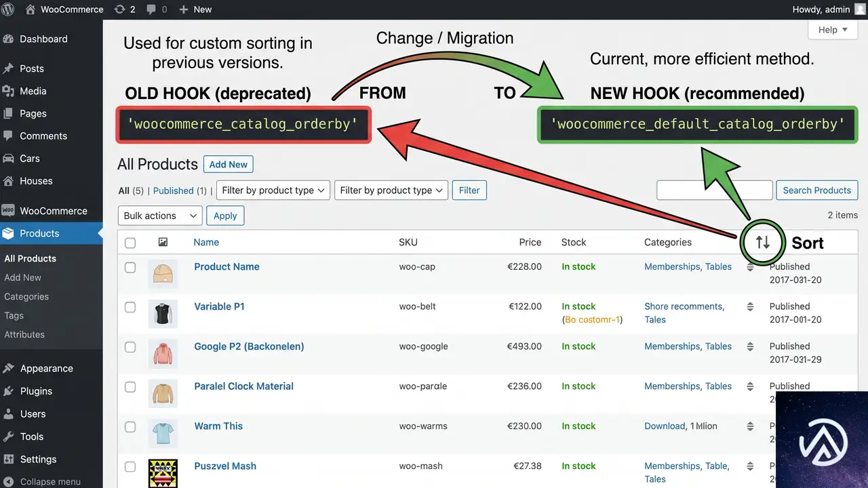Viewport: 868px width, 488px height.
Task: Select All Products in the Products submenu
Action: (30, 258)
